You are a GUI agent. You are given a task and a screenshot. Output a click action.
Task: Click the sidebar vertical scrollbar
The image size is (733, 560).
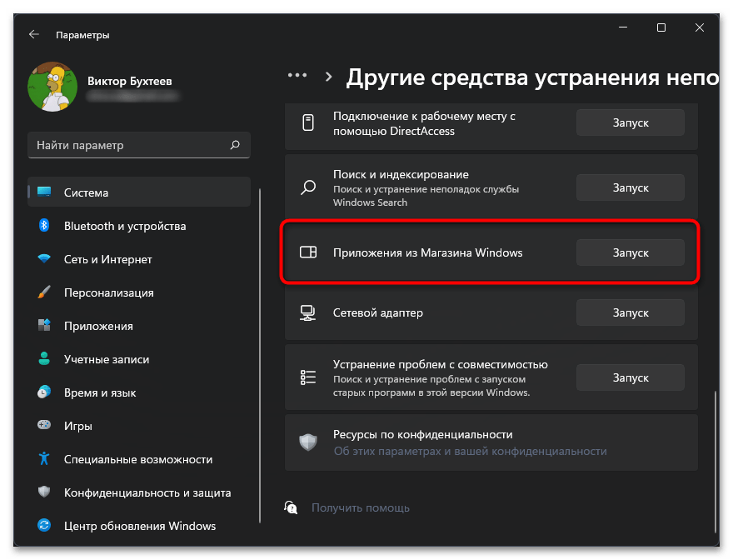coord(259,356)
